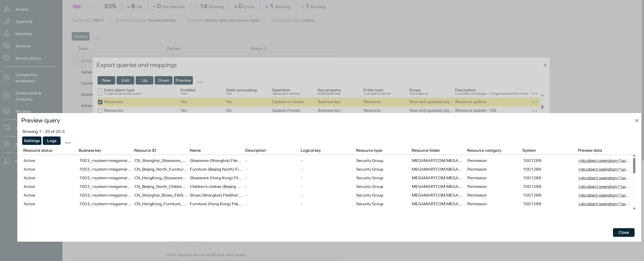The image size is (644, 261).
Task: Select the Details column header
Action: click(x=173, y=48)
